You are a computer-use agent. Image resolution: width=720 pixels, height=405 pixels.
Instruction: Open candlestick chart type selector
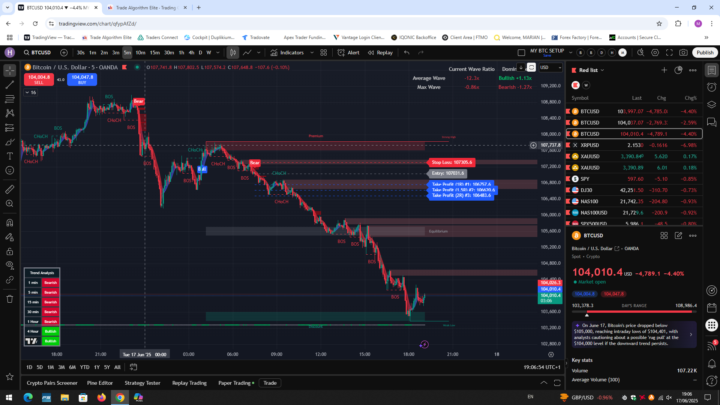[233, 53]
